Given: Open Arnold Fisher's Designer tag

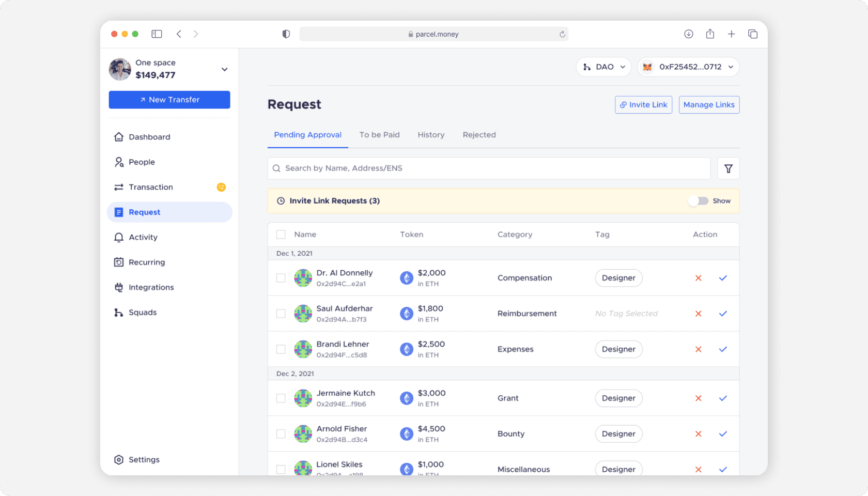Looking at the screenshot, I should (618, 434).
